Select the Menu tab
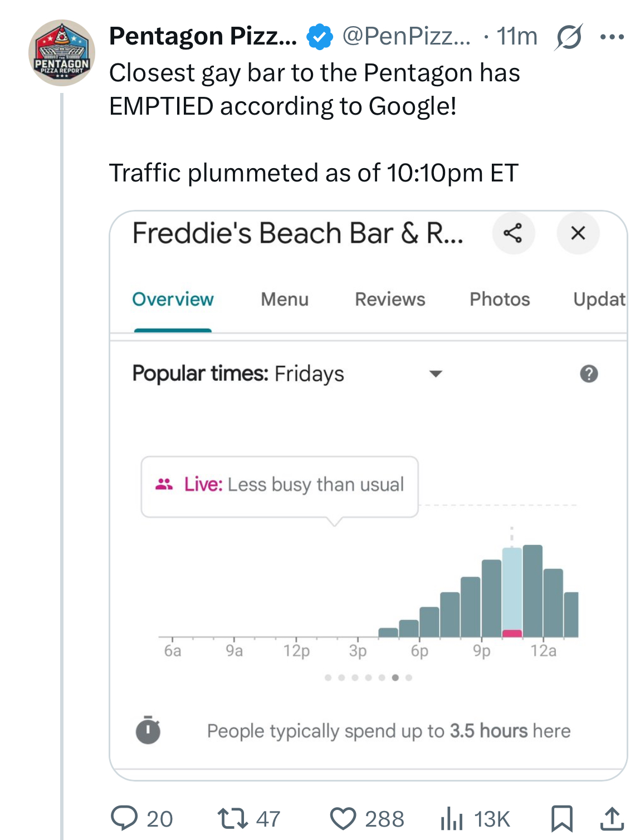 point(285,299)
